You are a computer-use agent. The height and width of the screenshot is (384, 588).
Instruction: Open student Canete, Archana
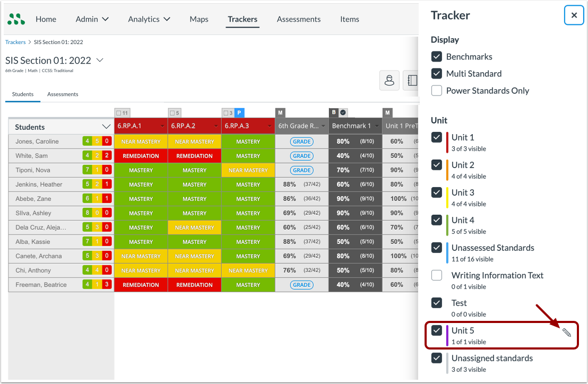click(39, 256)
